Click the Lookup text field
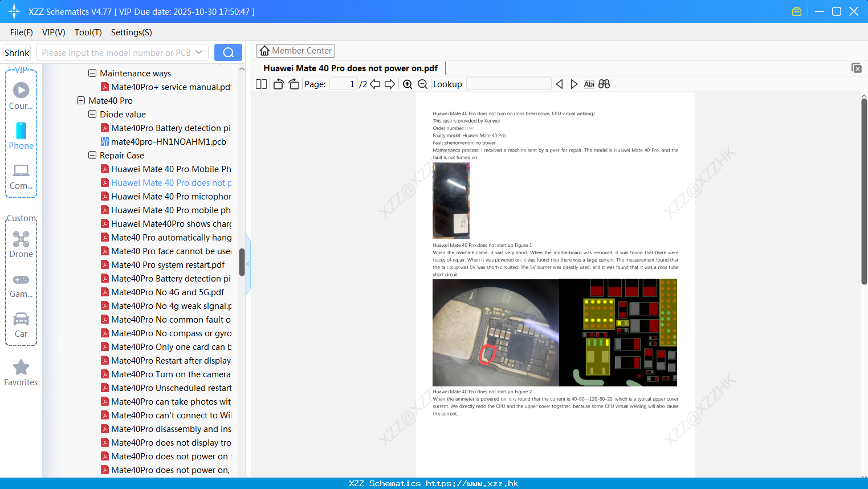 point(509,84)
